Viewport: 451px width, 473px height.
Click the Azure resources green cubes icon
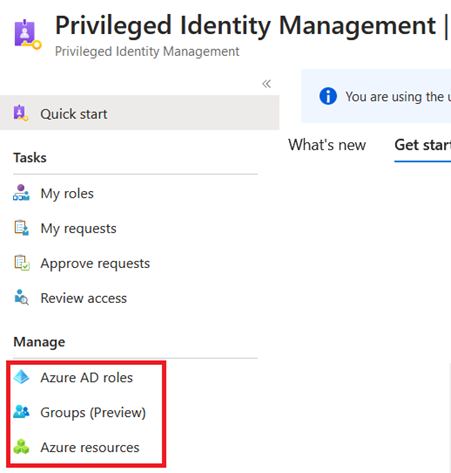coord(21,447)
